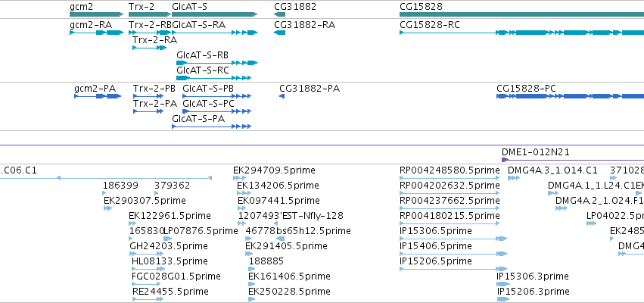644x303 pixels.
Task: Click the gcm2-PA protein feature
Action: pyautogui.click(x=98, y=96)
